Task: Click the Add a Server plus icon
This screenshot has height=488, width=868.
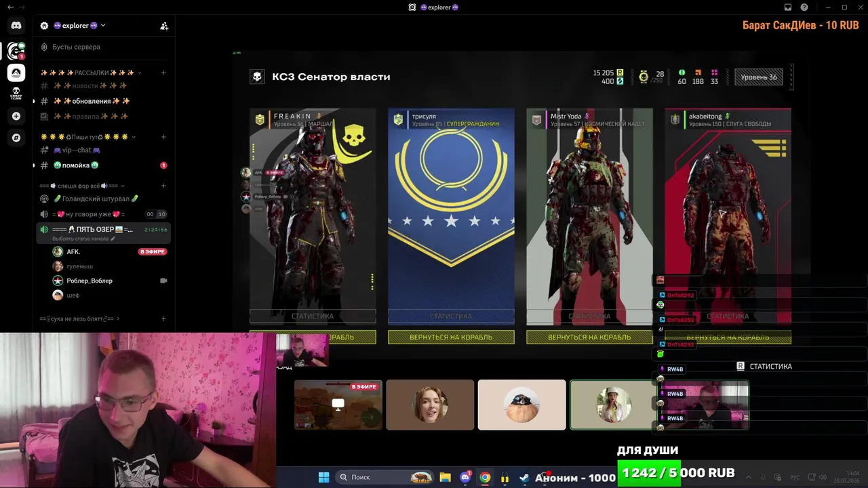Action: click(x=16, y=116)
